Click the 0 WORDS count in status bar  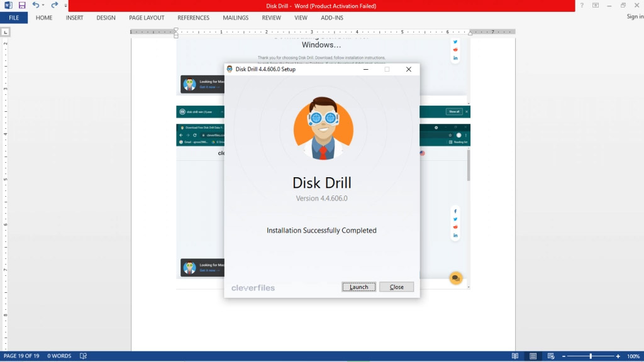(59, 356)
